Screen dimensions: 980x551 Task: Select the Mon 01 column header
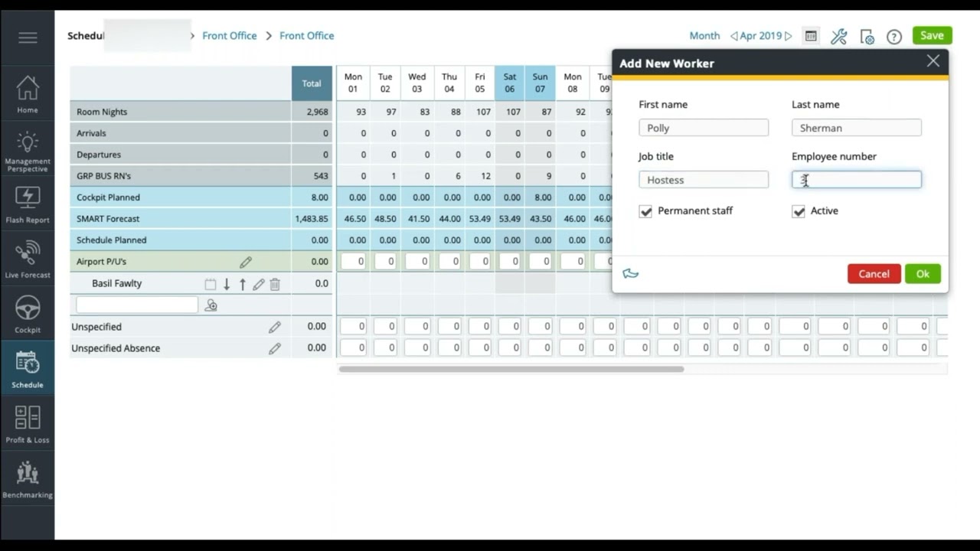point(353,83)
